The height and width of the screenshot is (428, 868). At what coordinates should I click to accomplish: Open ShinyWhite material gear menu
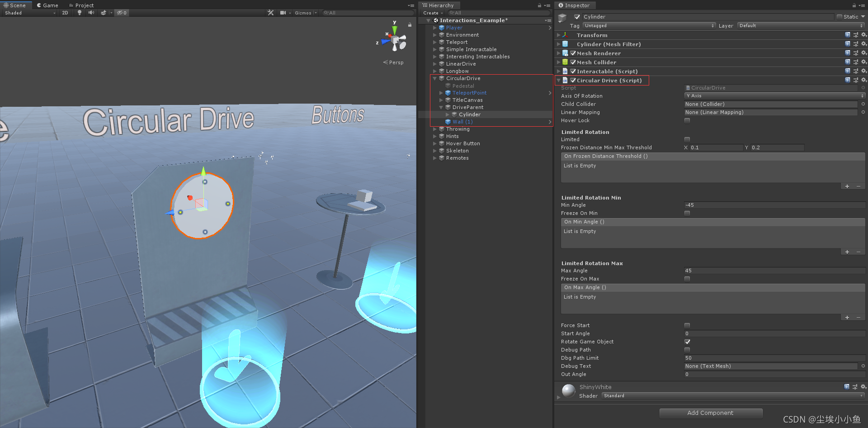tap(863, 387)
